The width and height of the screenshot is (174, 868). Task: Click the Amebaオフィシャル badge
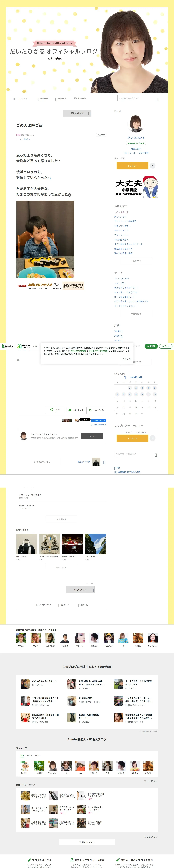(136, 143)
